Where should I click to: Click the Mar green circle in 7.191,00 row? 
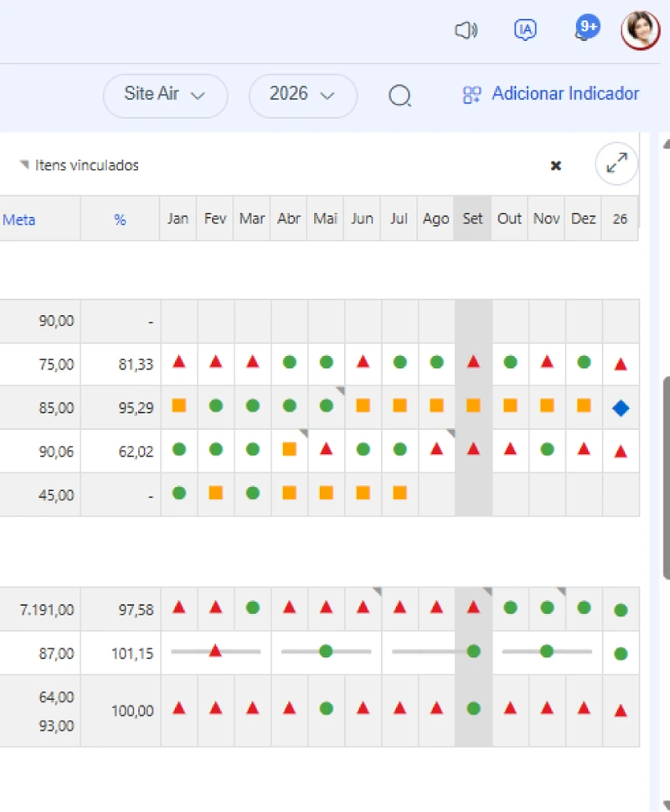[253, 608]
